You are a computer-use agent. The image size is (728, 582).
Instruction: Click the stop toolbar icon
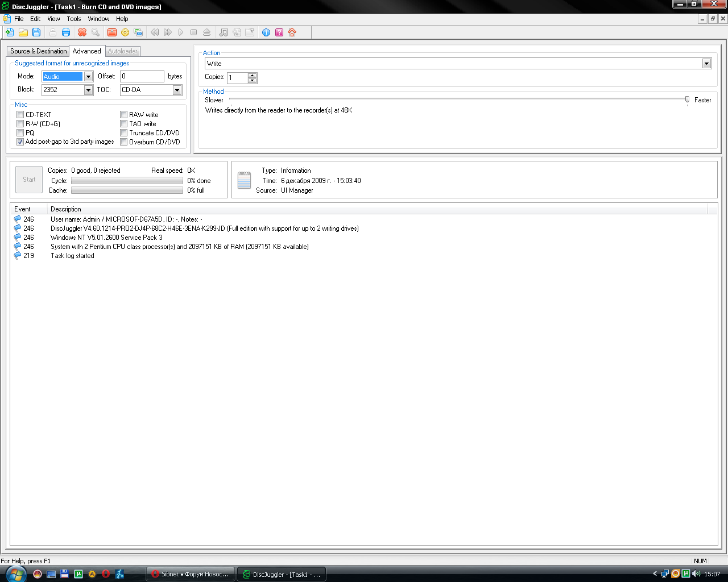click(194, 32)
